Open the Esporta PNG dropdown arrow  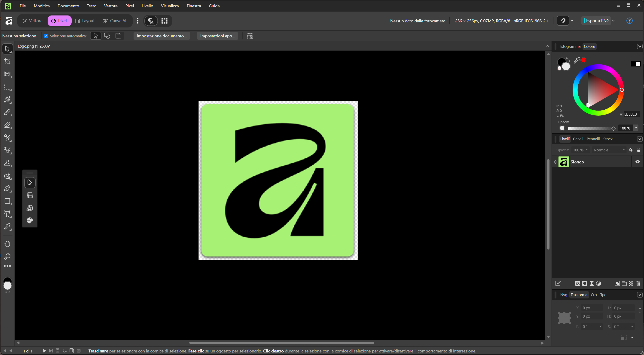(613, 21)
